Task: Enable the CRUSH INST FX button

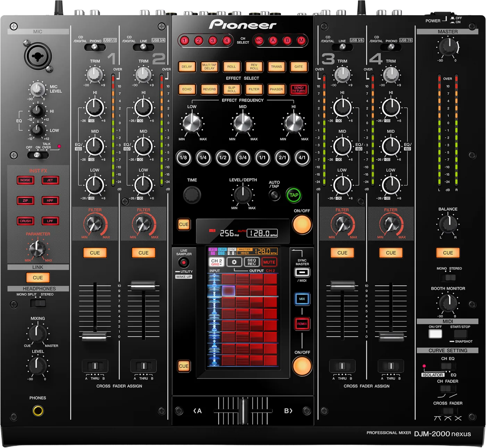Action: coord(25,221)
